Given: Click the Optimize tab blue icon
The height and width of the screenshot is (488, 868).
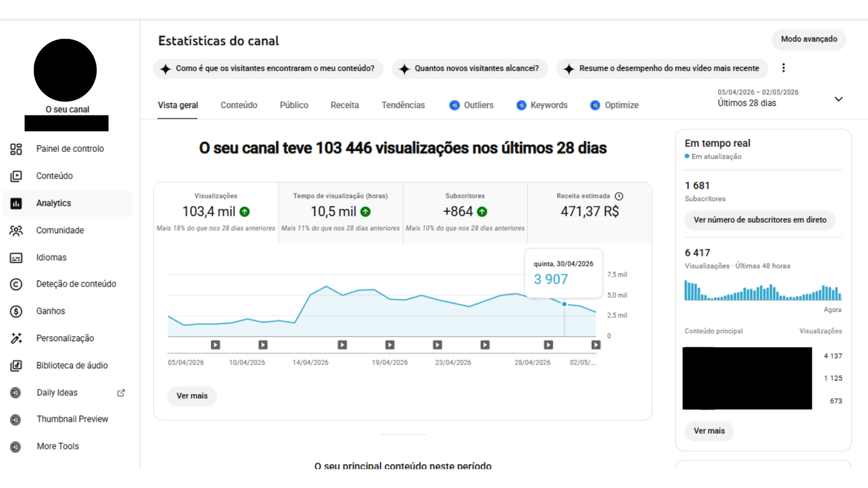Looking at the screenshot, I should click(595, 105).
